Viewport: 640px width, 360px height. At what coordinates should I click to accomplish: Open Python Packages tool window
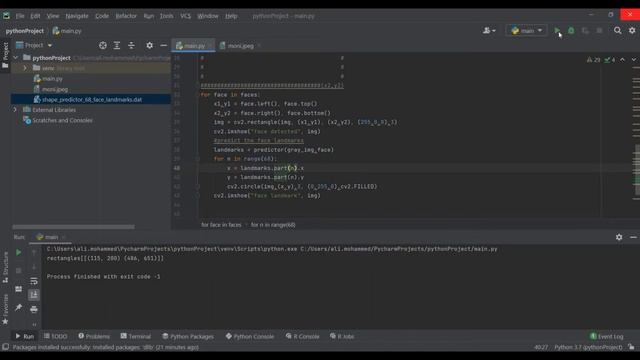pos(188,336)
